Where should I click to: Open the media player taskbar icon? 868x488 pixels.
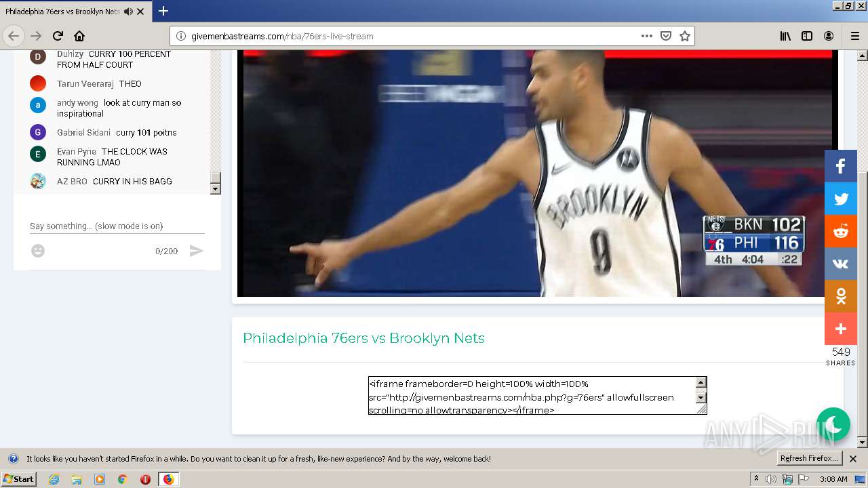(100, 479)
